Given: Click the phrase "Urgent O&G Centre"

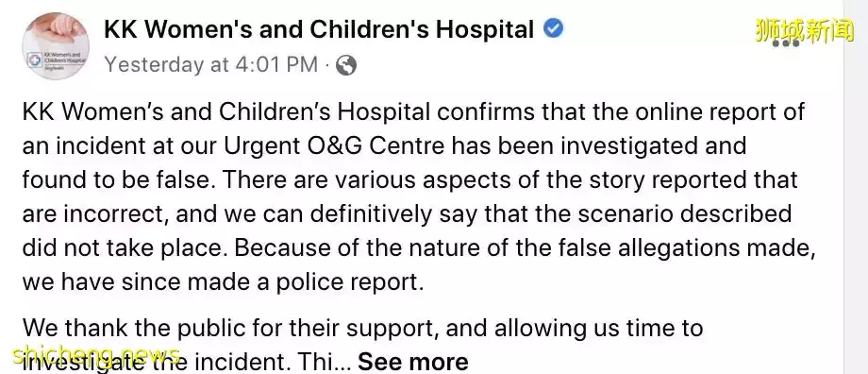Looking at the screenshot, I should pyautogui.click(x=334, y=145).
